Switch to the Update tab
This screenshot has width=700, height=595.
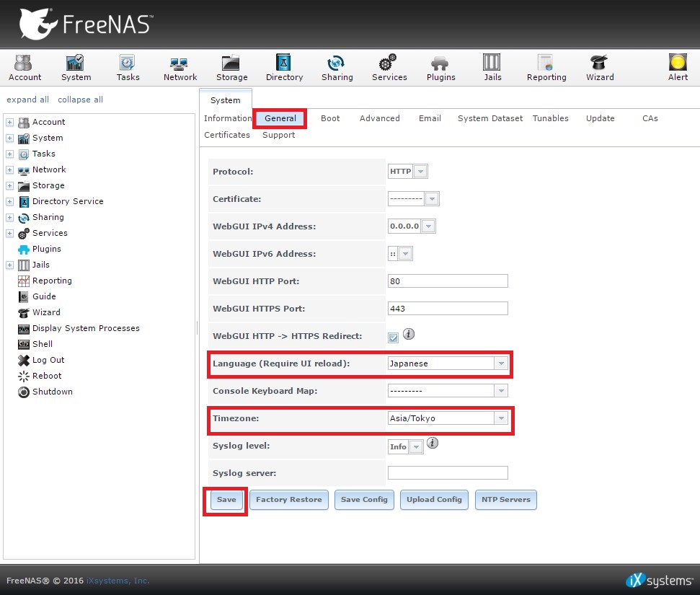[x=600, y=118]
